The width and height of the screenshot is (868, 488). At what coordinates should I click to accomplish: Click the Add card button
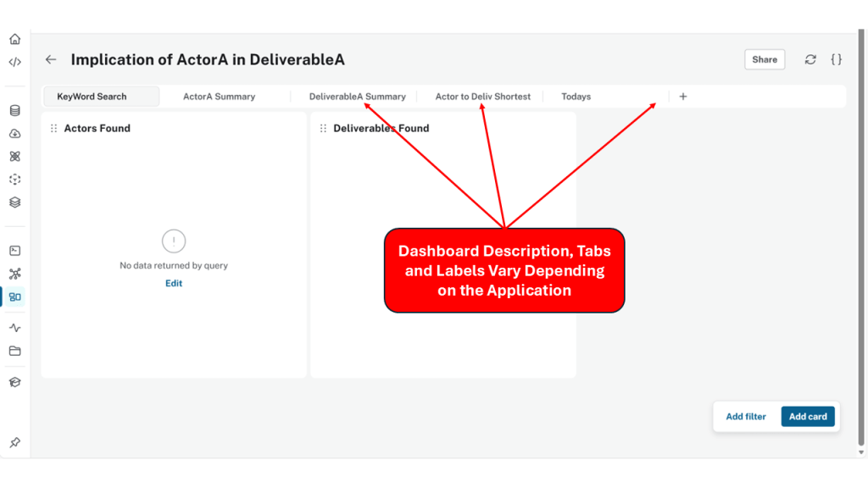[x=808, y=417]
